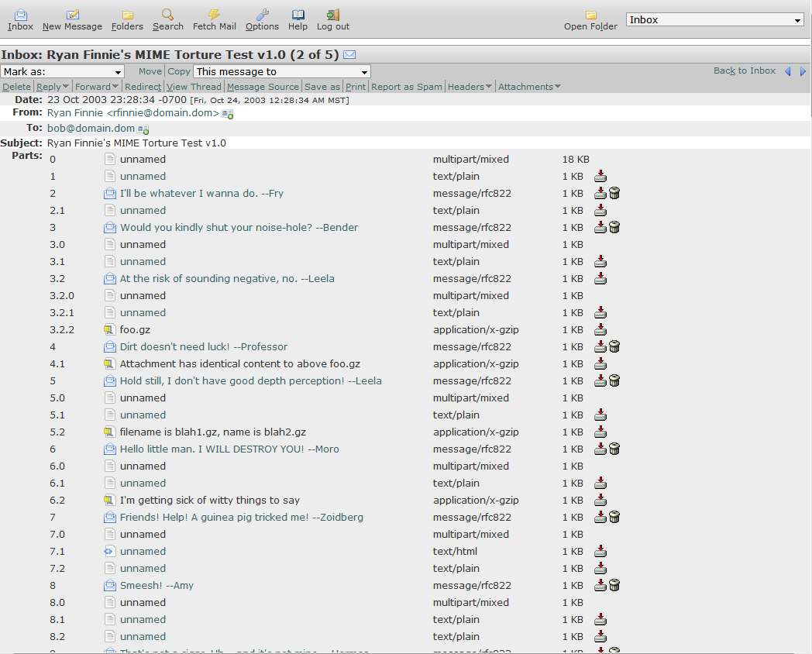This screenshot has width=812, height=654.
Task: Click View Thread
Action: [x=194, y=87]
